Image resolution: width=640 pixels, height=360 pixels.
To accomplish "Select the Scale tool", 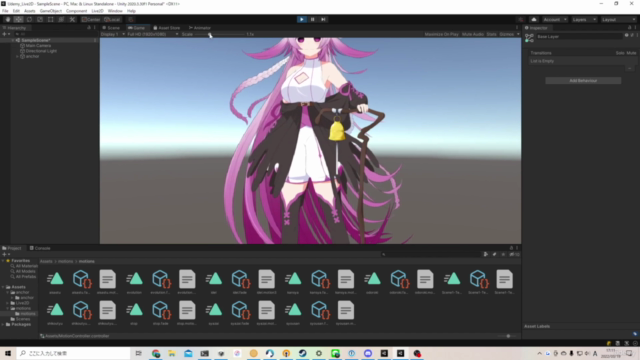I will [40, 19].
